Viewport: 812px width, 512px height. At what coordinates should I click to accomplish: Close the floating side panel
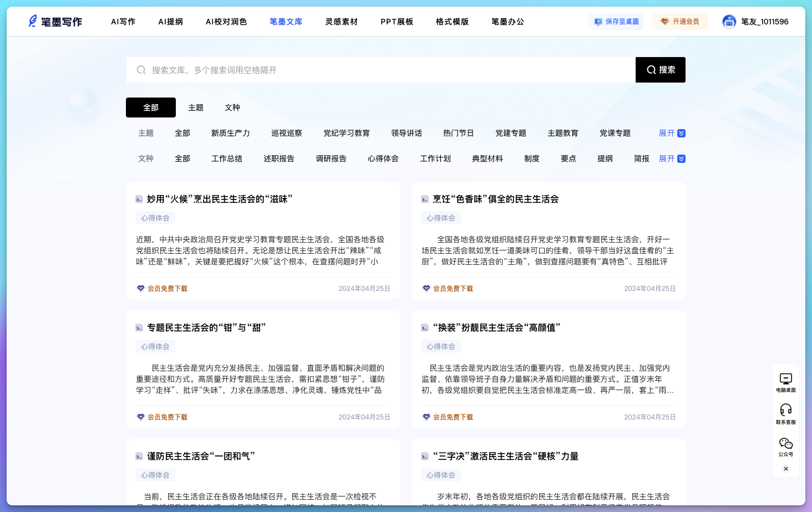coord(785,469)
